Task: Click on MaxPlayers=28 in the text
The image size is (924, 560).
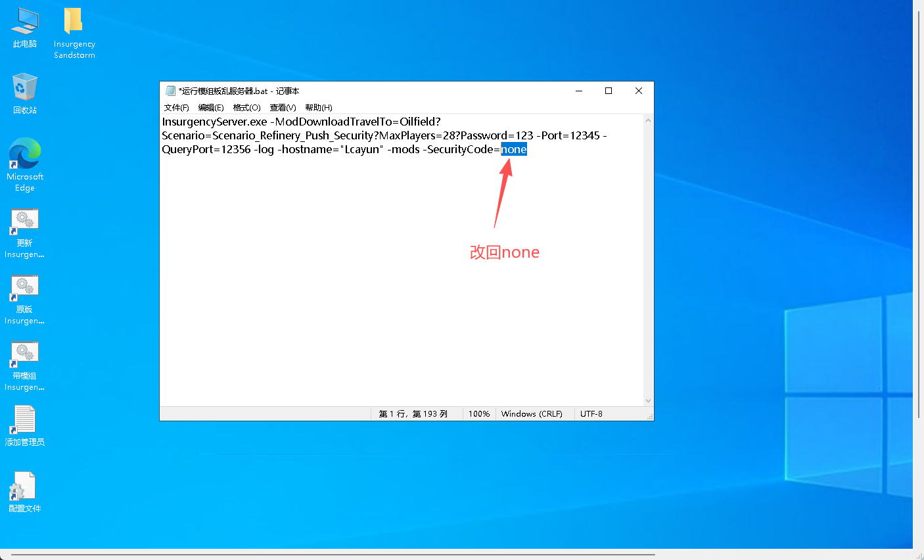Action: coord(417,135)
